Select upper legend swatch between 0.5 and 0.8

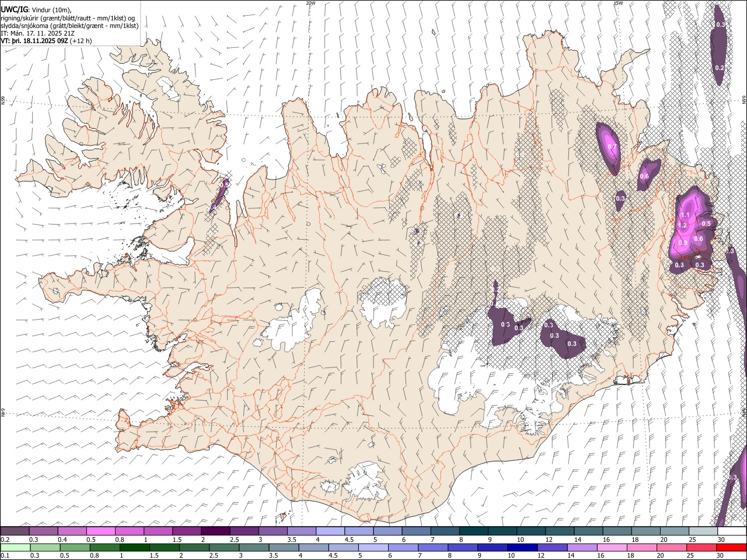coord(100,531)
